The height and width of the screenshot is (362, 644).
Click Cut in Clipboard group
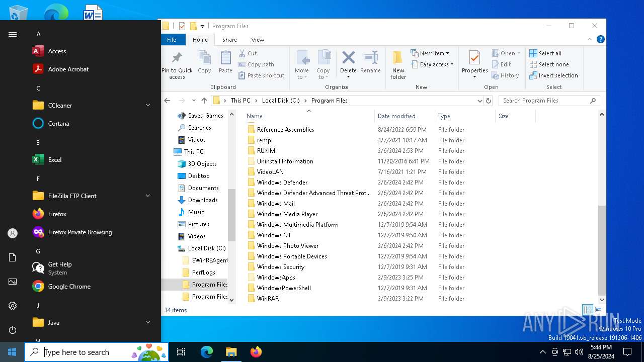[248, 53]
